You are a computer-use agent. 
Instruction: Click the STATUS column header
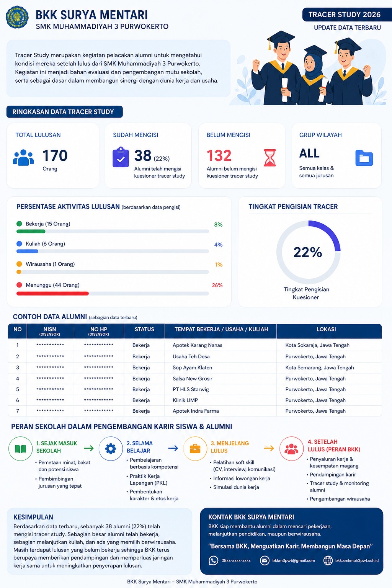tap(144, 329)
